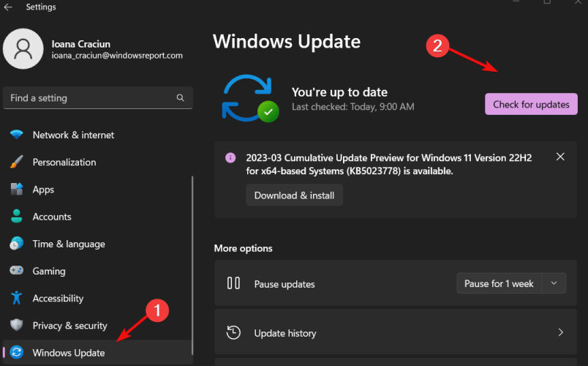
Task: Click the Accounts person icon
Action: point(17,216)
